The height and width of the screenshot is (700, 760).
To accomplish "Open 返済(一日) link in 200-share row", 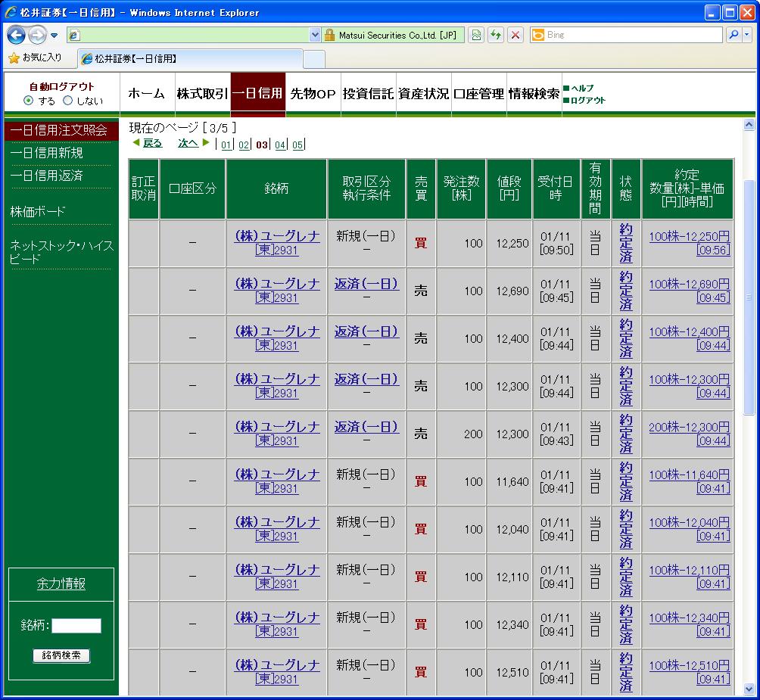I will [367, 427].
